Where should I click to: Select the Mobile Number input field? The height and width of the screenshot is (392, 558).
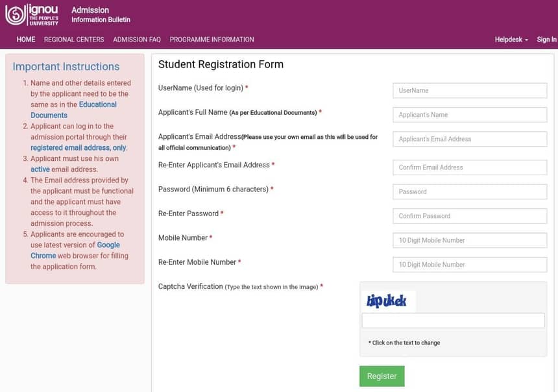(x=470, y=241)
